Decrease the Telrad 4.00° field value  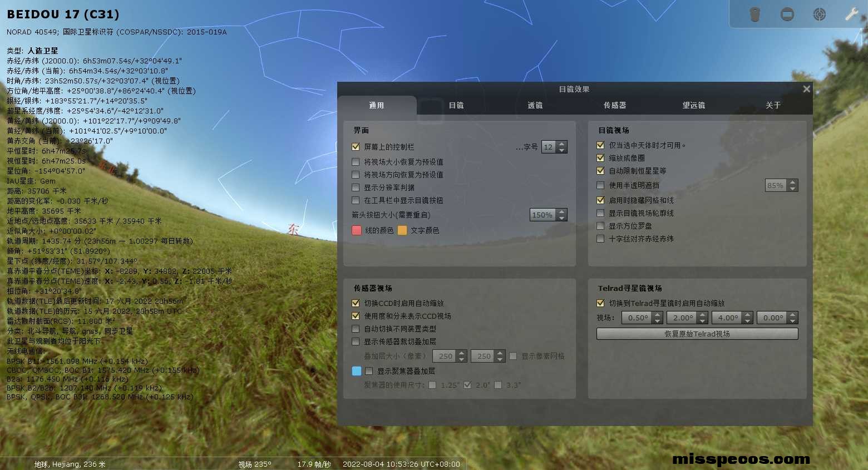click(x=748, y=321)
